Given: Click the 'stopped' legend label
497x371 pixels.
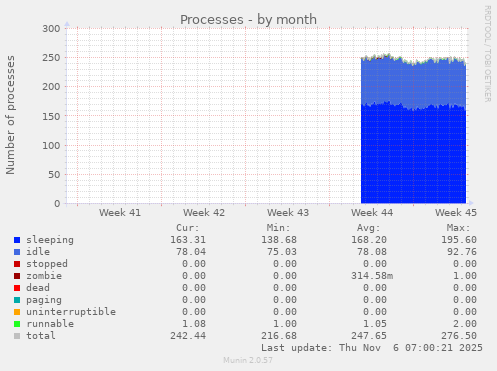Looking at the screenshot, I should tap(47, 264).
